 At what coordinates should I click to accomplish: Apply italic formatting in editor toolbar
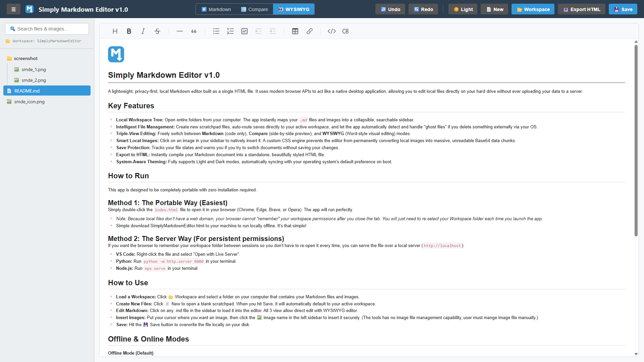[143, 31]
